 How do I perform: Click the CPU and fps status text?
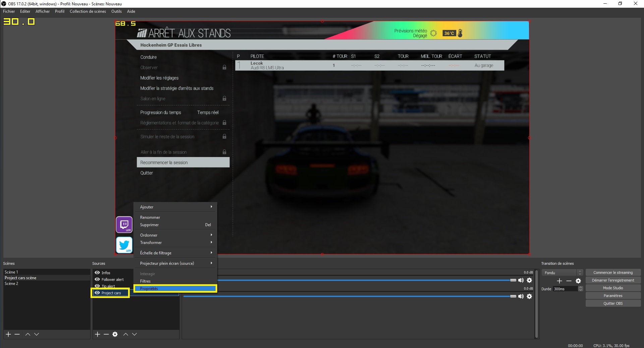click(611, 346)
